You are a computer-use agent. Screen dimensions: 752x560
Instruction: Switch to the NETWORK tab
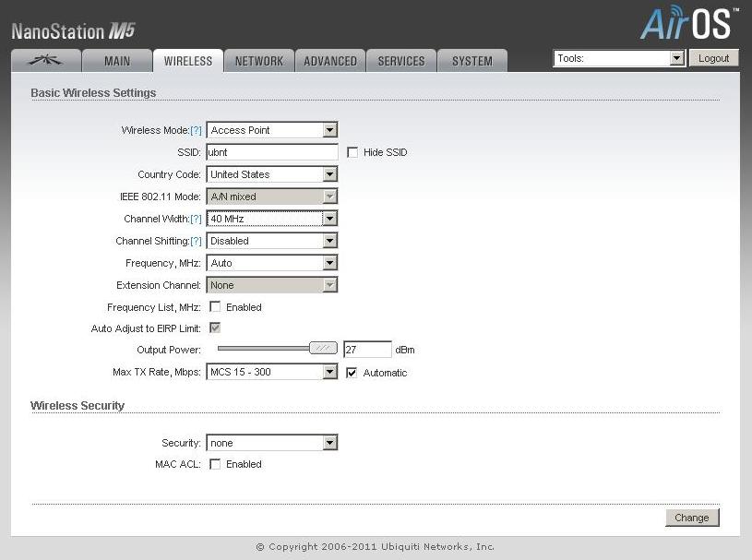[x=258, y=61]
